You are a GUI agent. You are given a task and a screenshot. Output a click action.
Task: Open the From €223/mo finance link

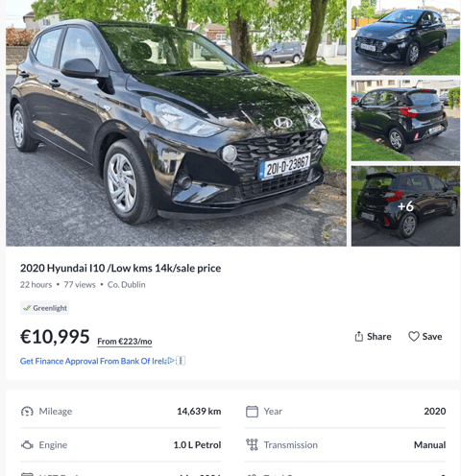[x=125, y=342]
